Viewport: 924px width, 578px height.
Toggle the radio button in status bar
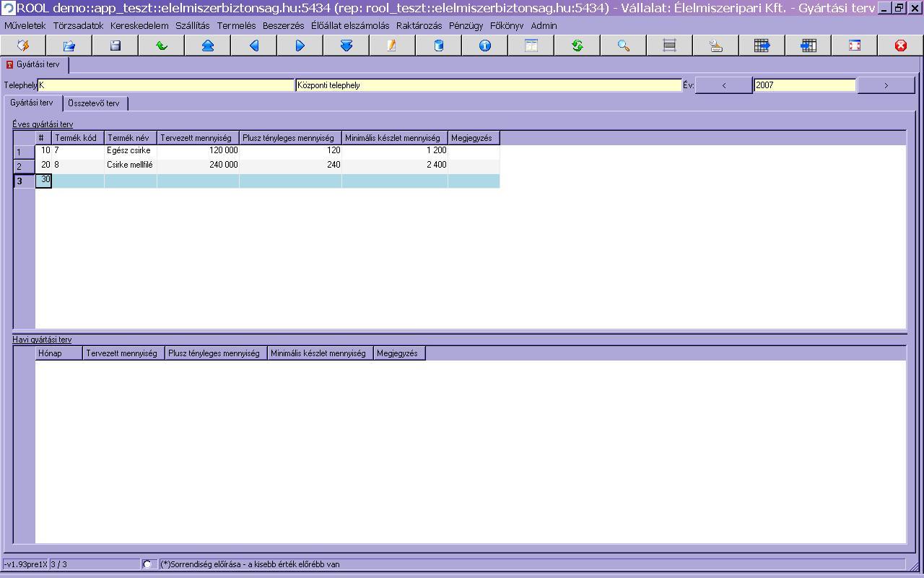(147, 564)
